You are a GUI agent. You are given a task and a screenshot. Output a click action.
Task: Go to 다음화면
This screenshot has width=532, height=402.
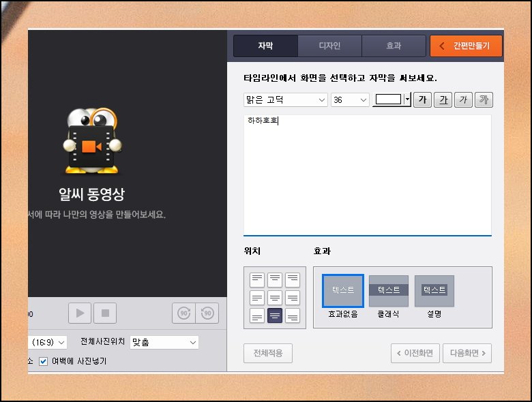467,353
